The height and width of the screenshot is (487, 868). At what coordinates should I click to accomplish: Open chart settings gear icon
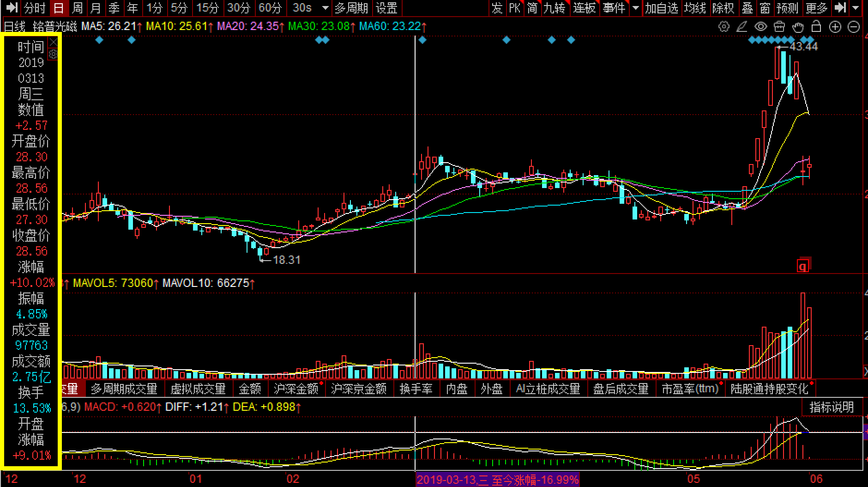(x=723, y=27)
